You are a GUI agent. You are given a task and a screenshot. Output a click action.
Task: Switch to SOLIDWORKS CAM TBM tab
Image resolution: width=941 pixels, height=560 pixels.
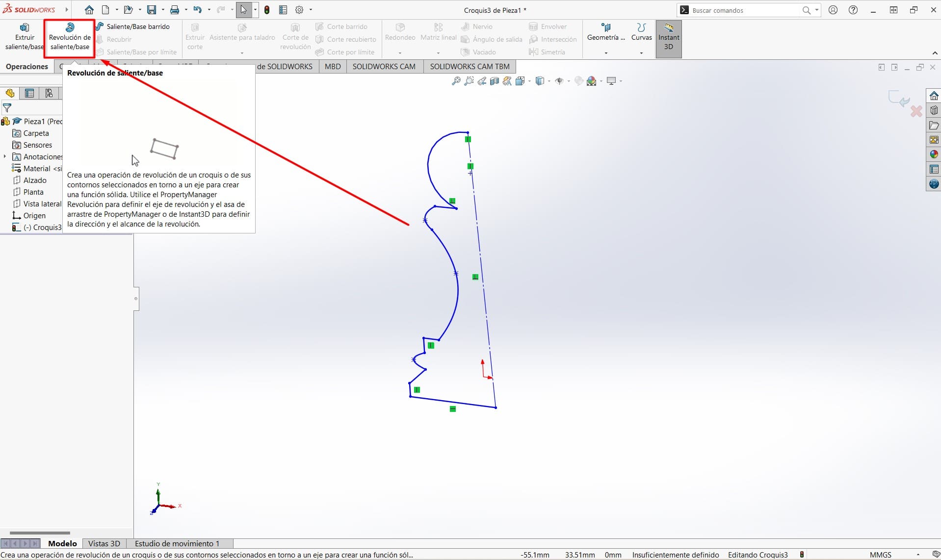coord(470,67)
